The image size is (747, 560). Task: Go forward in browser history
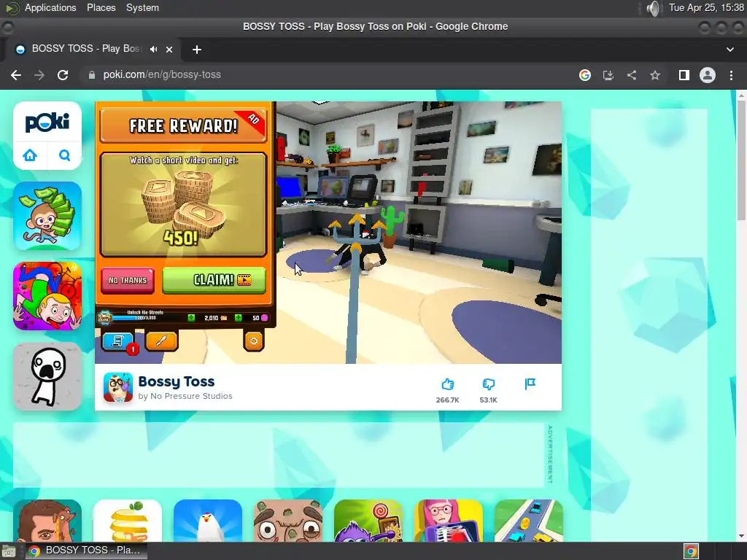tap(39, 75)
